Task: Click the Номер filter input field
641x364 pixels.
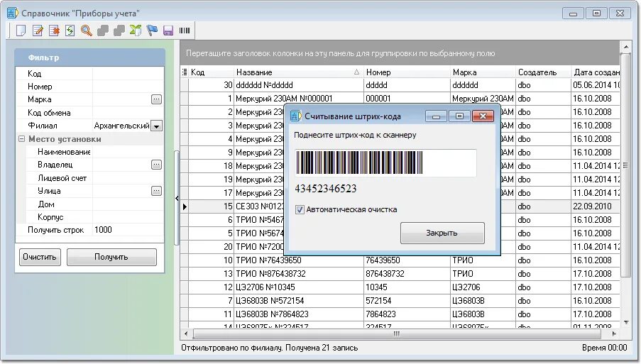Action: [128, 87]
